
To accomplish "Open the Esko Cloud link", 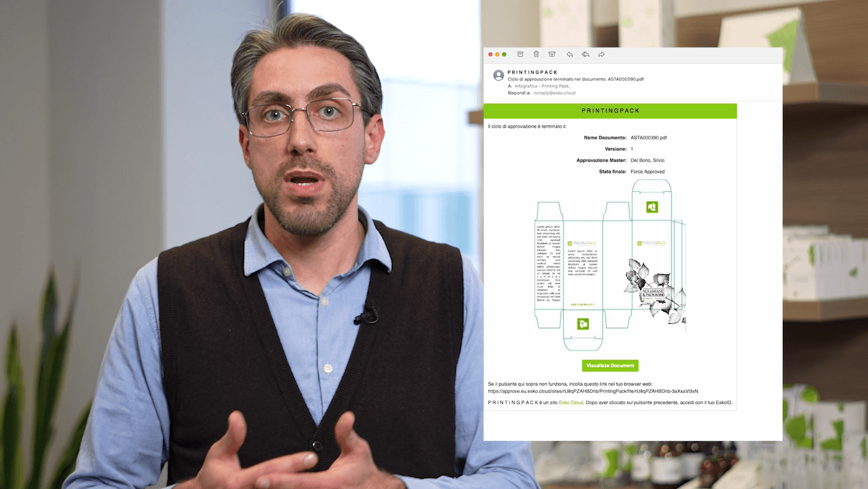I will (571, 403).
